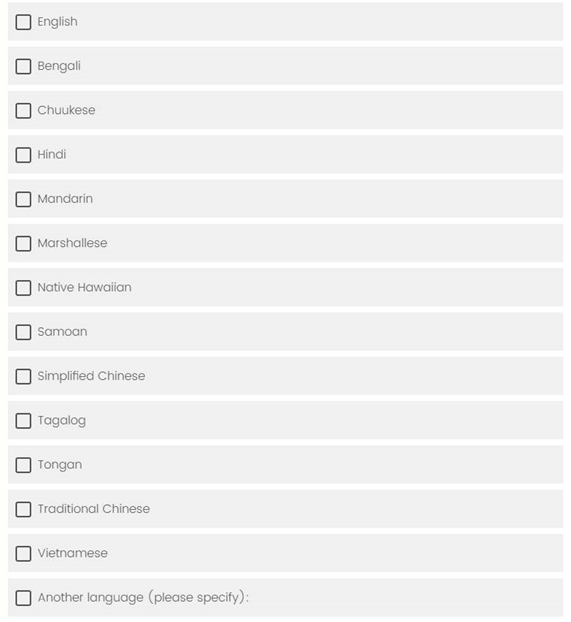This screenshot has height=622, width=571.
Task: Check the Samoan checkbox
Action: click(x=23, y=332)
